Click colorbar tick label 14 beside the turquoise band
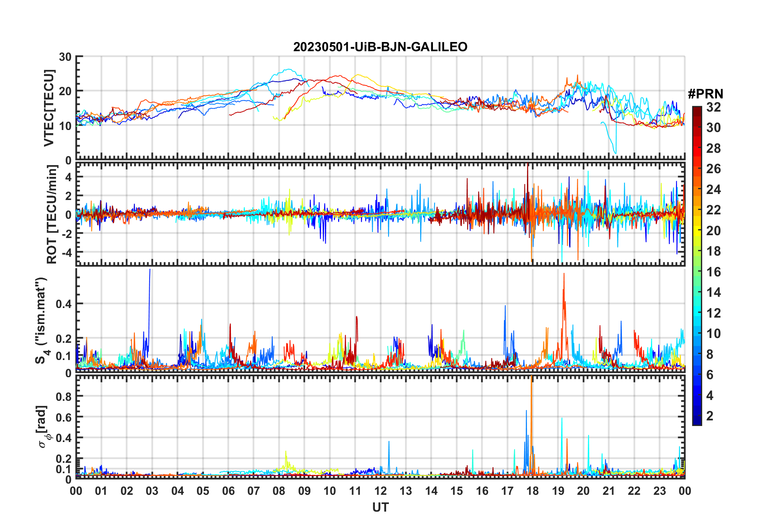The height and width of the screenshot is (532, 761). point(713,292)
